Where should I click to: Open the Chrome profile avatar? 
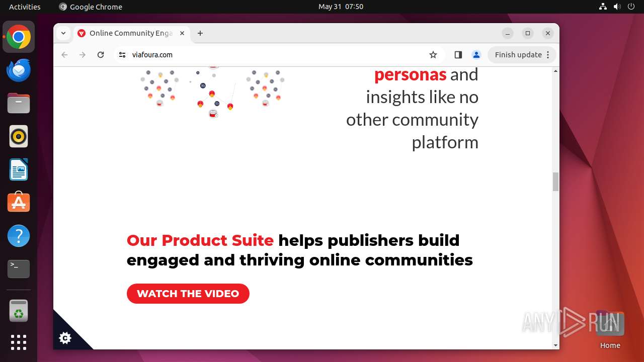pyautogui.click(x=476, y=55)
